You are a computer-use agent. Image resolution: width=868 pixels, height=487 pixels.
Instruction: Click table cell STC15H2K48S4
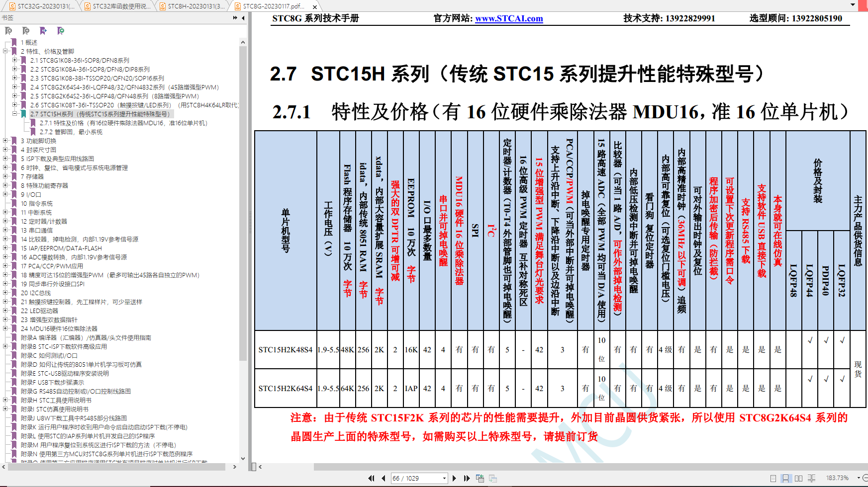pos(286,350)
